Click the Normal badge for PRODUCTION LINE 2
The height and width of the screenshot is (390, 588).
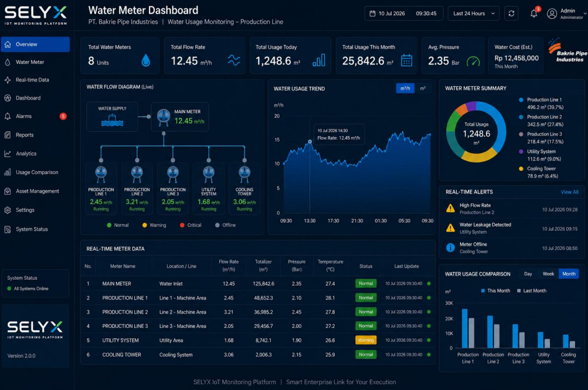[366, 311]
